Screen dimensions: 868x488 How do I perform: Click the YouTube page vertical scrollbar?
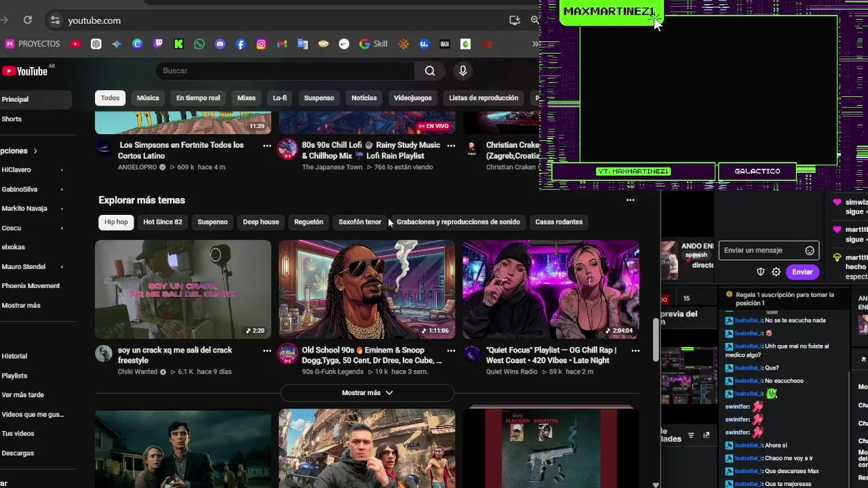tap(655, 341)
